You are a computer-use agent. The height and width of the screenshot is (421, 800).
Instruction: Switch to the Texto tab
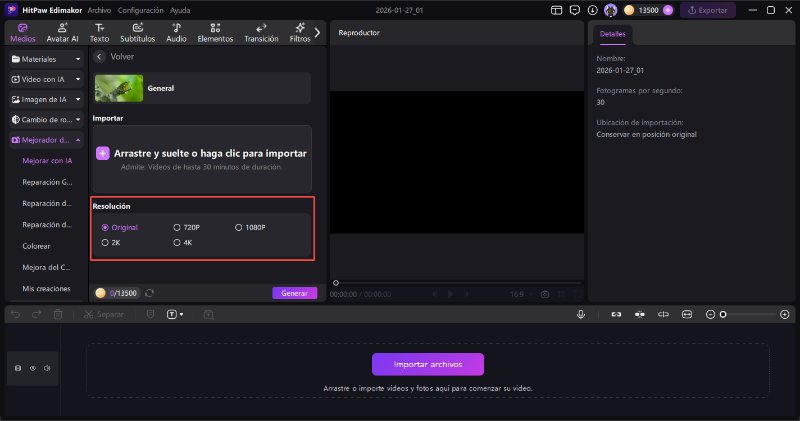click(99, 33)
